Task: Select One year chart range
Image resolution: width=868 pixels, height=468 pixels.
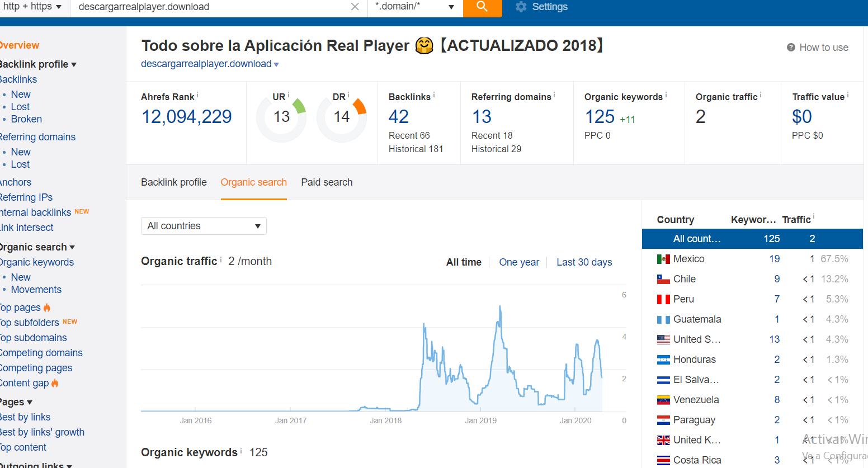Action: 519,262
